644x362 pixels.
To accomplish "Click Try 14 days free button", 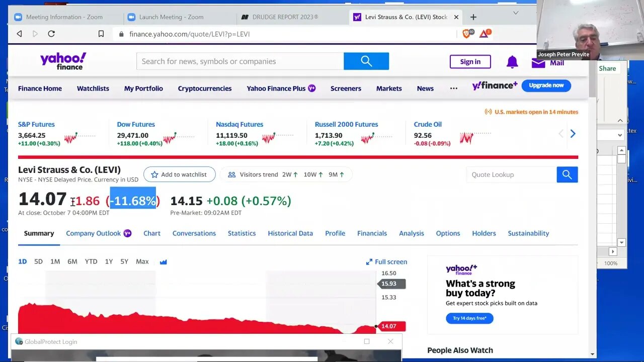I will pyautogui.click(x=469, y=318).
